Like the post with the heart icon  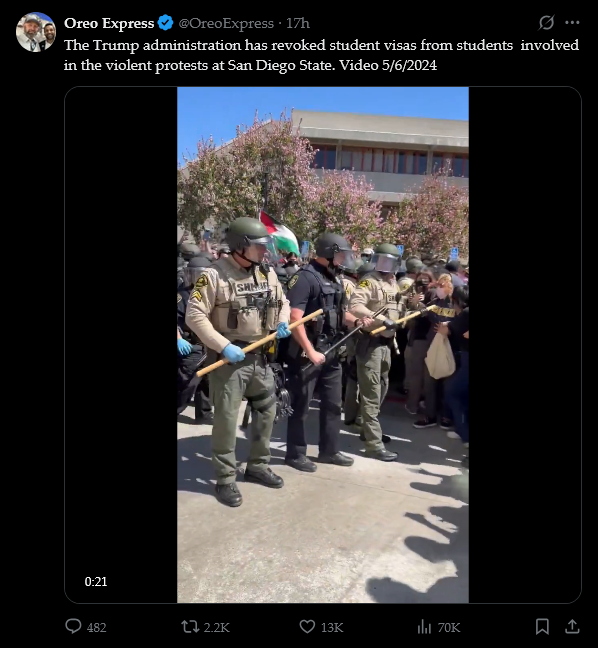pyautogui.click(x=307, y=627)
